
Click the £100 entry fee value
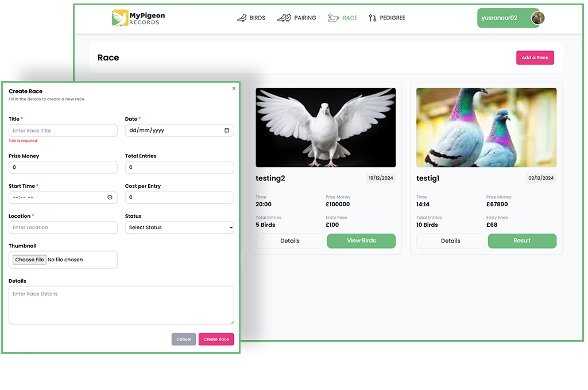click(332, 225)
